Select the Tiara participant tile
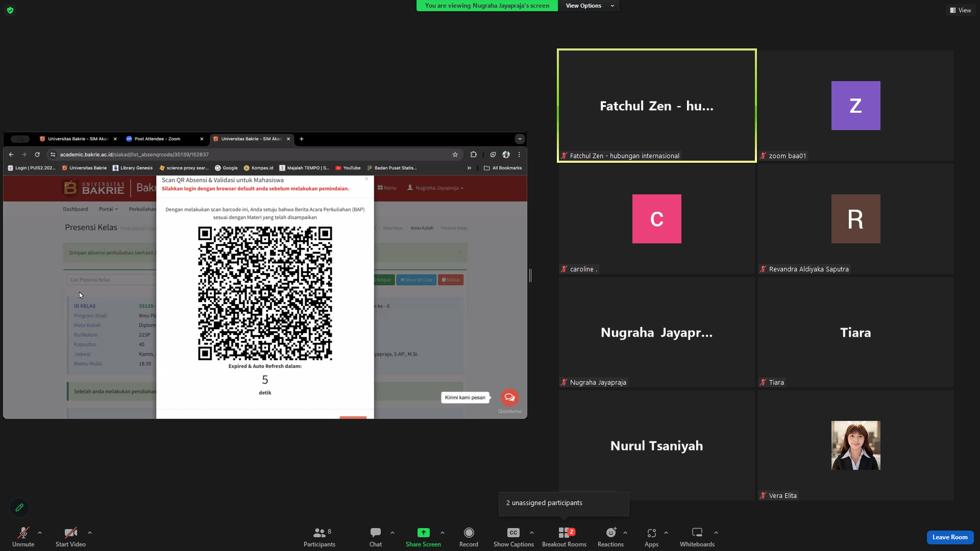 coord(855,332)
